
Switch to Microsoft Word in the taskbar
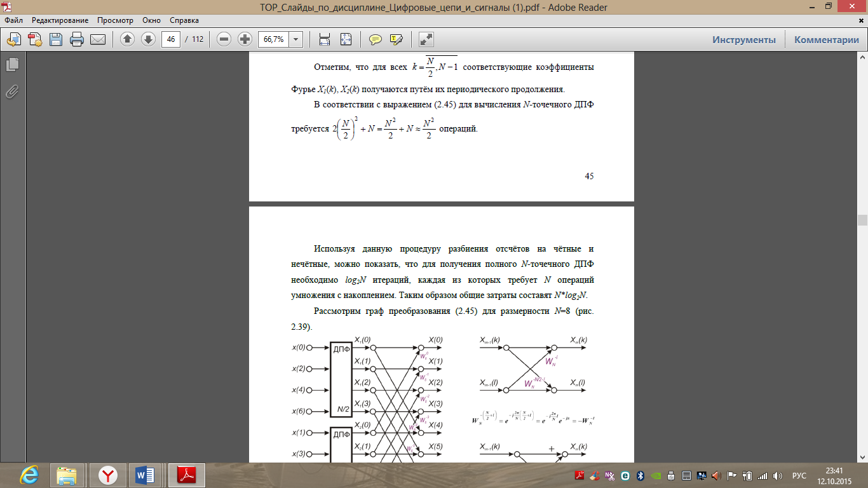[146, 475]
